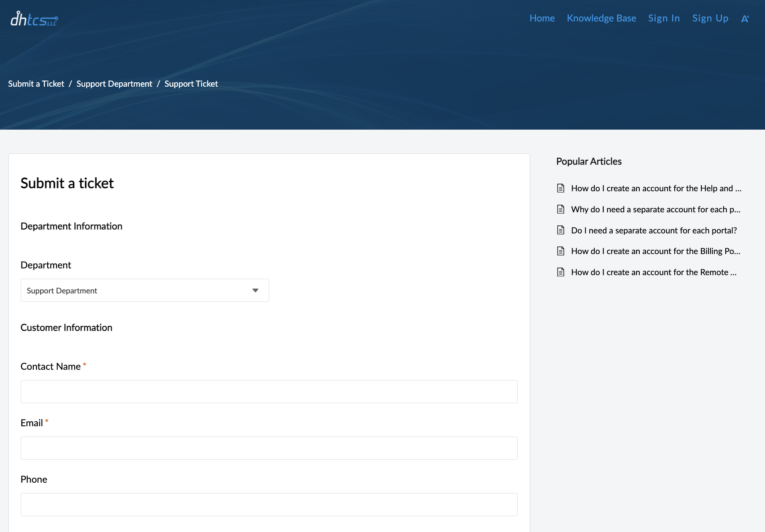
Task: Click document icon beside Remote account article
Action: coord(561,272)
